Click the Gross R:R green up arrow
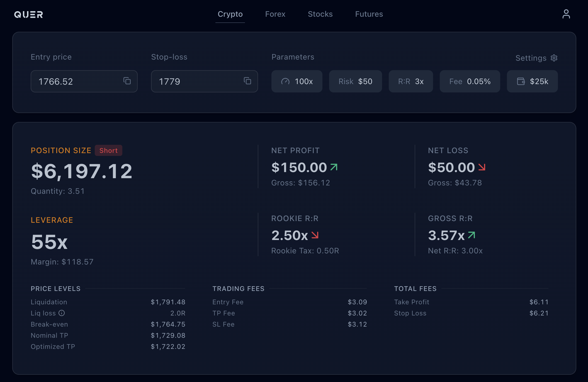The width and height of the screenshot is (588, 382). tap(472, 235)
